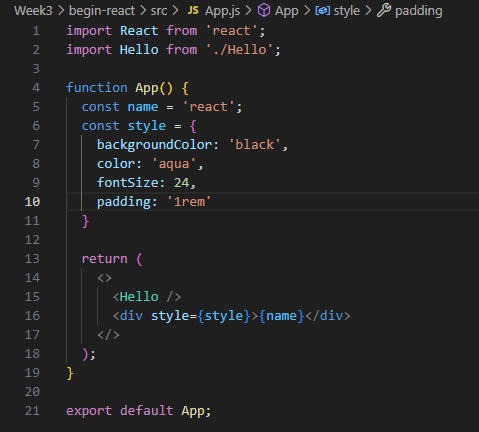The image size is (479, 432).
Task: Click the {style} expression in div tag
Action: pyautogui.click(x=224, y=316)
